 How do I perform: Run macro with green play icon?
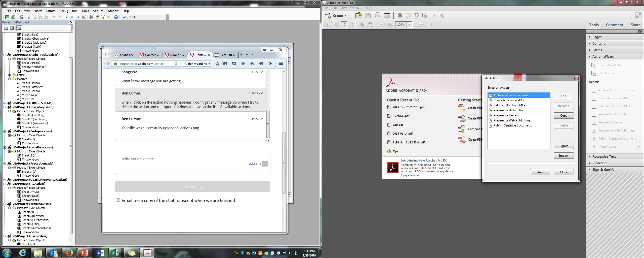coord(66,17)
